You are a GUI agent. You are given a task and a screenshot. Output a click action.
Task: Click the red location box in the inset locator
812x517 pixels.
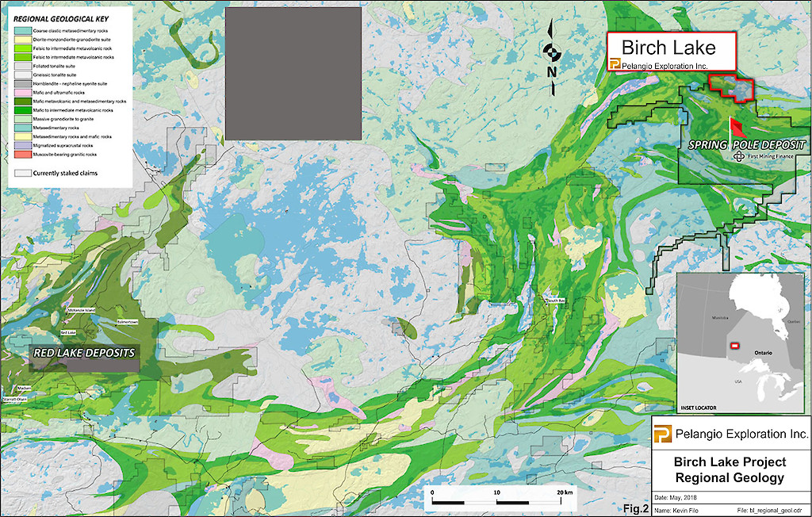[733, 346]
